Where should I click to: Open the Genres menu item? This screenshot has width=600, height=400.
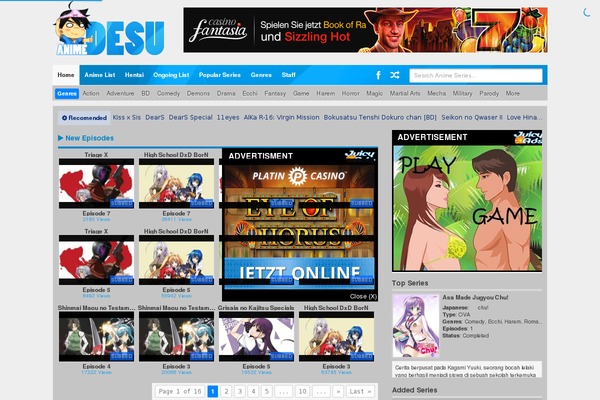click(x=261, y=75)
